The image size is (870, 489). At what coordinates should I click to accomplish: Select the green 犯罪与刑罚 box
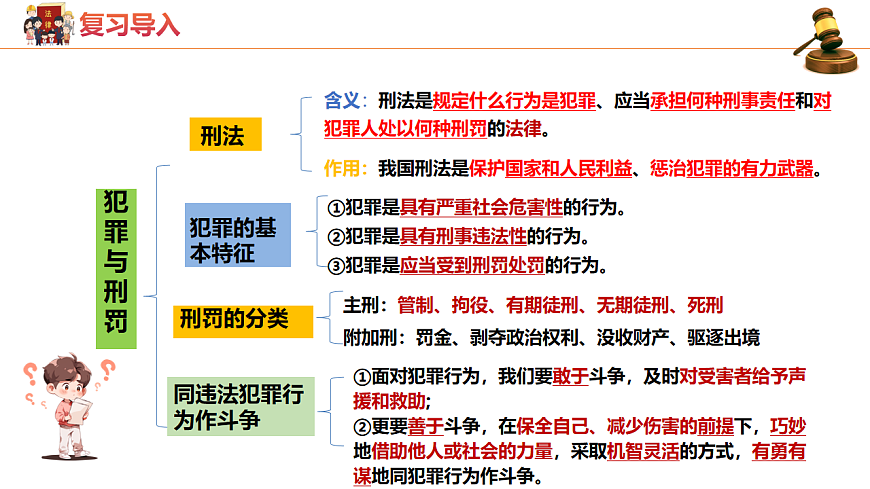(116, 269)
